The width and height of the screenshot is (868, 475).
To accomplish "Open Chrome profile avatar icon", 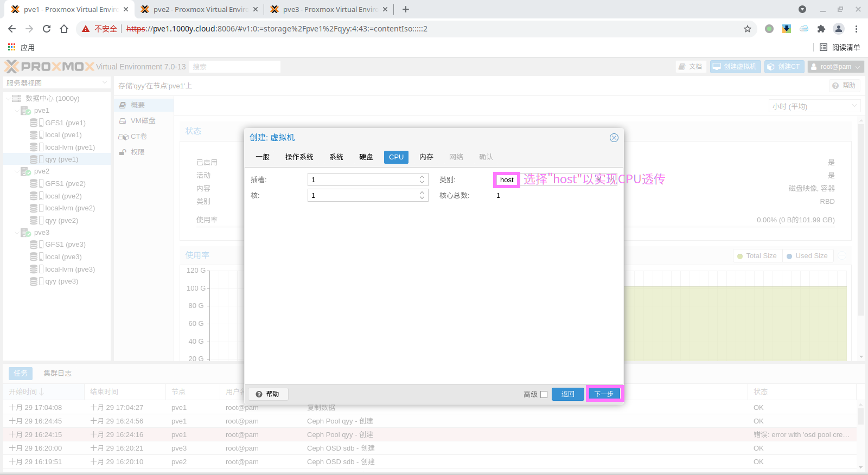I will pos(838,29).
